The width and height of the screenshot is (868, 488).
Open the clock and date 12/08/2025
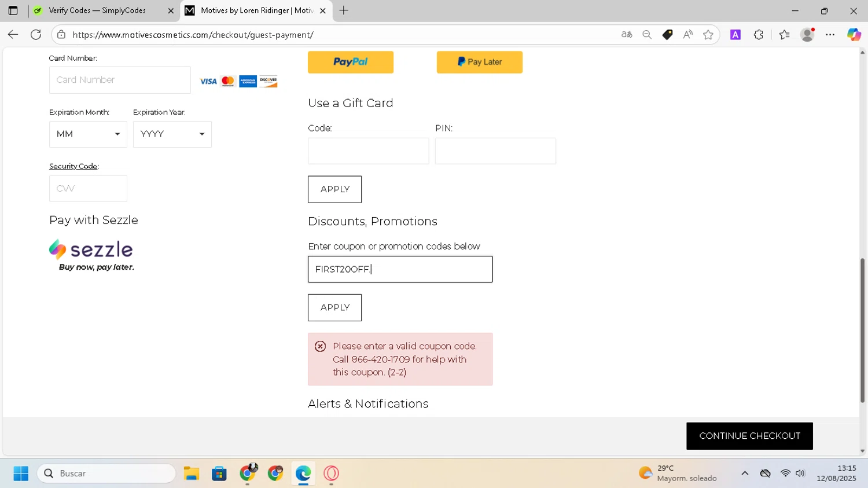(x=836, y=474)
